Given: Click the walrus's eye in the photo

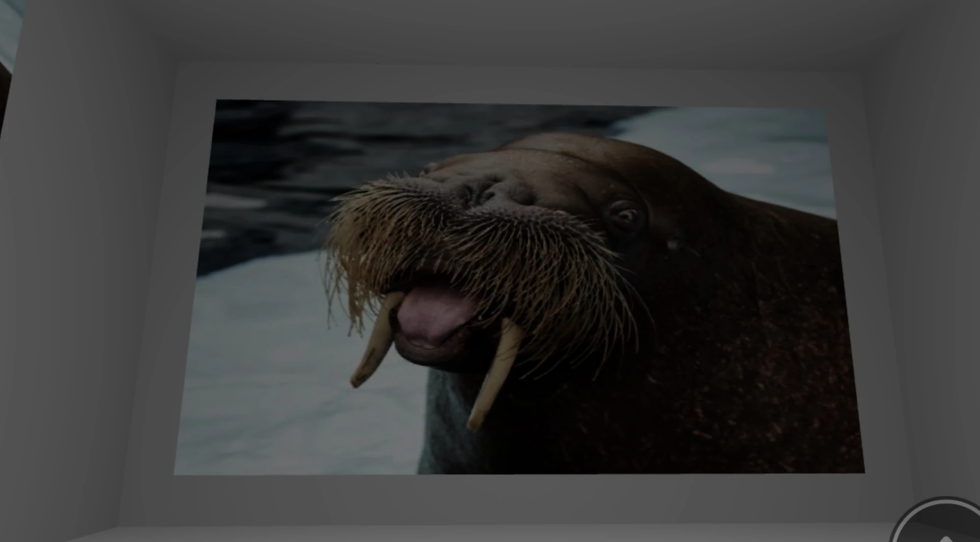Looking at the screenshot, I should click(624, 215).
